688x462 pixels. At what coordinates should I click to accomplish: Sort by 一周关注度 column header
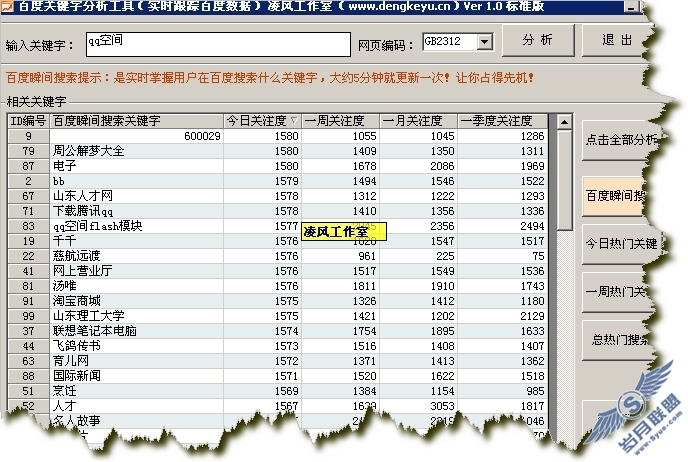pos(340,121)
